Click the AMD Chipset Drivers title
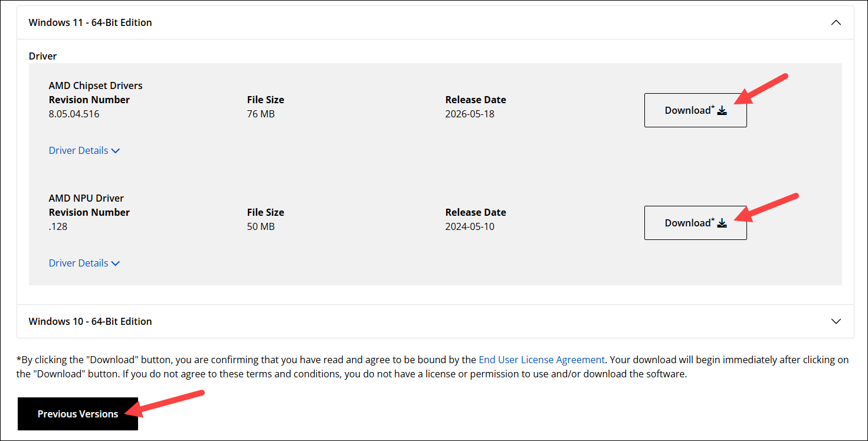 [96, 85]
